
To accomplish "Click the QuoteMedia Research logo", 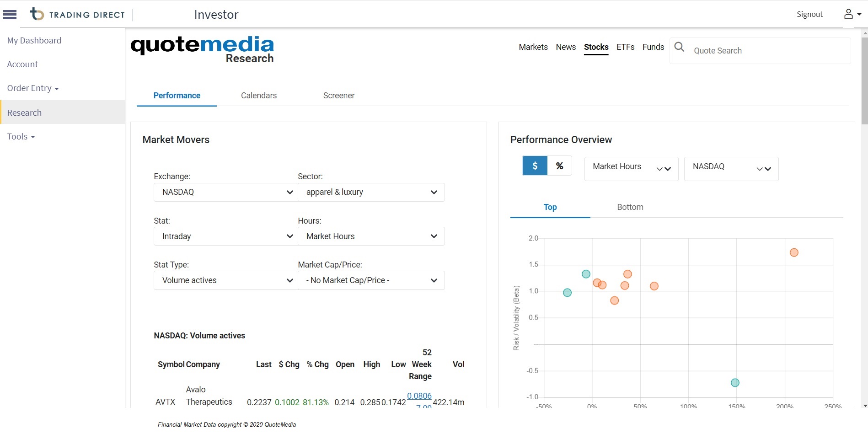I will [202, 49].
